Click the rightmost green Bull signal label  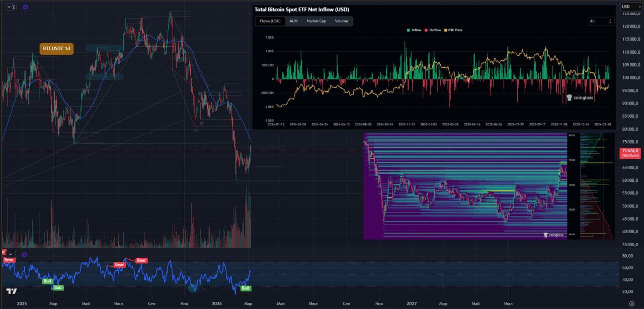coord(246,288)
